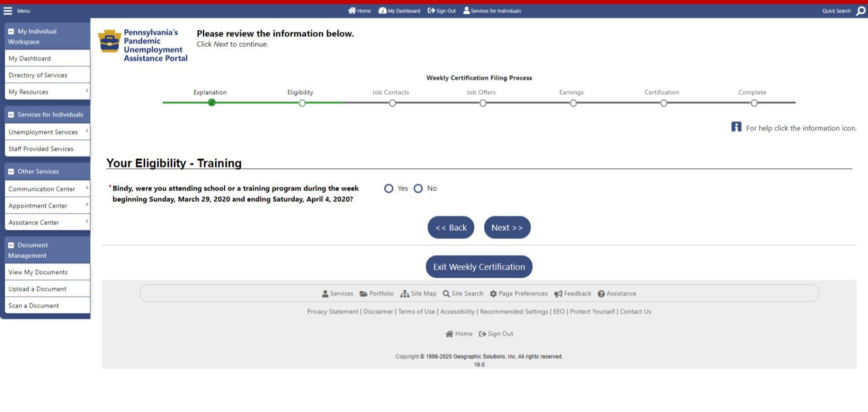Viewport: 868px width, 412px height.
Task: Open Page Preferences gear icon in footer
Action: click(493, 294)
